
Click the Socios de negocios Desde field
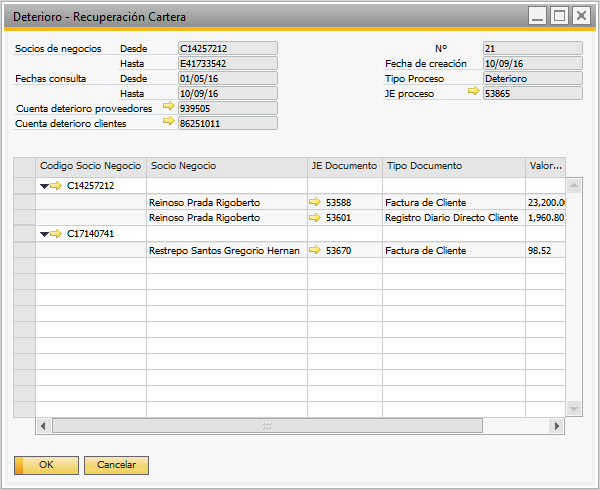[x=227, y=48]
